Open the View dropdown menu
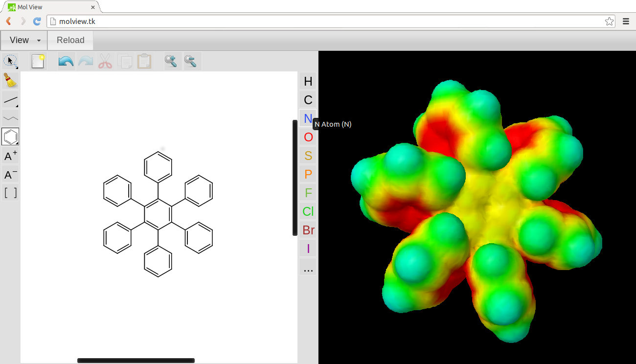The width and height of the screenshot is (636, 364). 24,40
